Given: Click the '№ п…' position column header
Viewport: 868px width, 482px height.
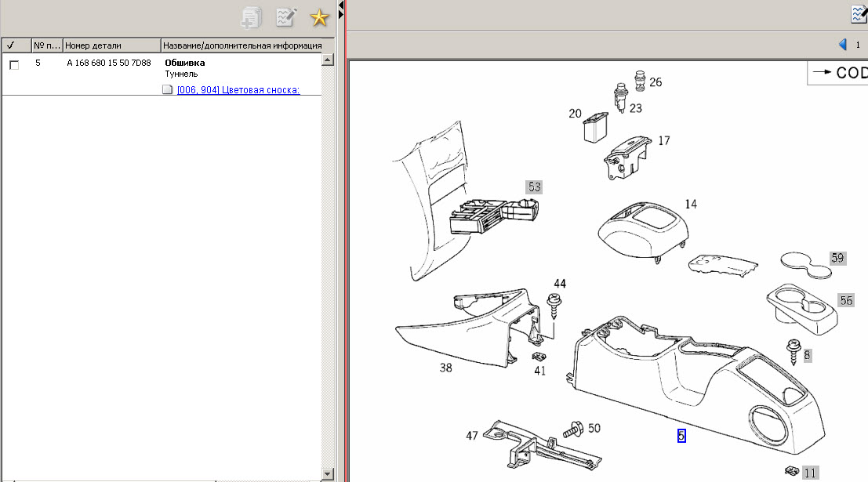Looking at the screenshot, I should (47, 45).
